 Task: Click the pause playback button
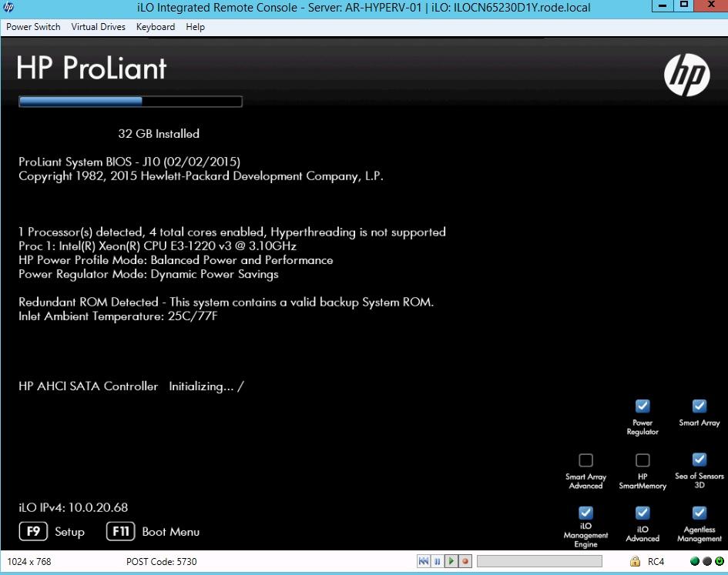437,561
